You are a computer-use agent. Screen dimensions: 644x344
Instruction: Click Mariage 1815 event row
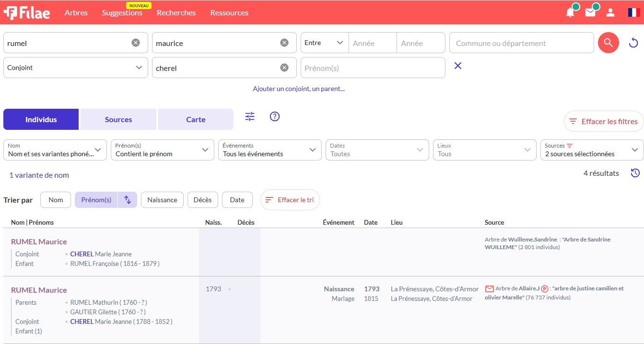click(402, 298)
